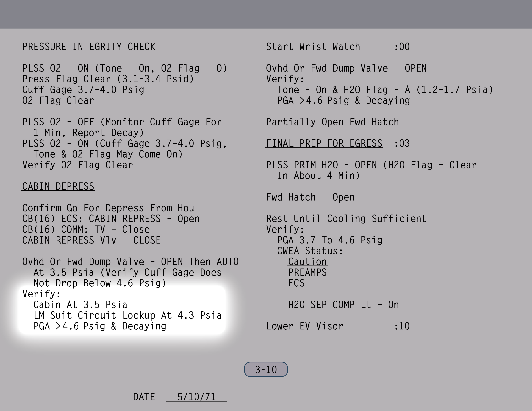Click the Cabin At 3.5 Psia line
This screenshot has height=411, width=532.
(80, 305)
